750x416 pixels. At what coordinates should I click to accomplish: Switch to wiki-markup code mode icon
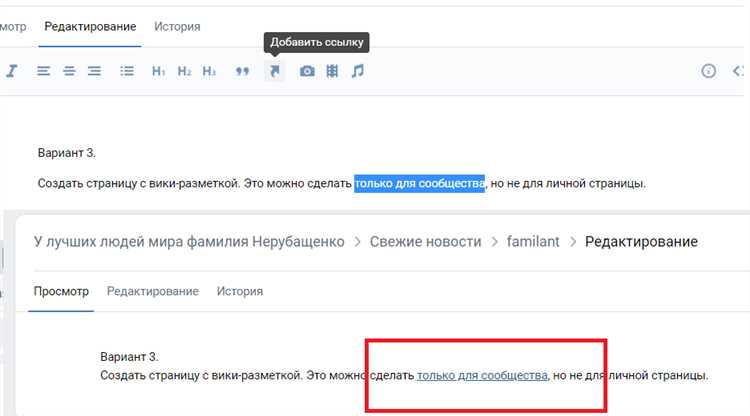[x=739, y=71]
